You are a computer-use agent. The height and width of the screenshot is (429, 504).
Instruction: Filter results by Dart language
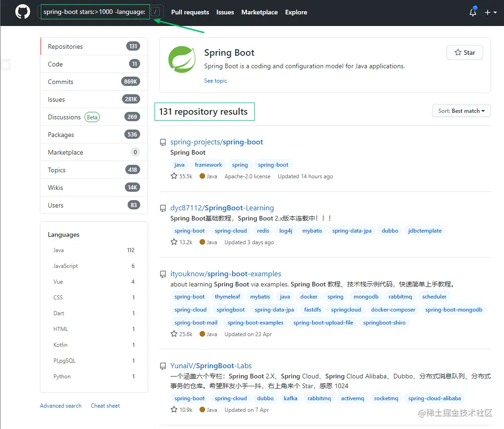point(94,313)
